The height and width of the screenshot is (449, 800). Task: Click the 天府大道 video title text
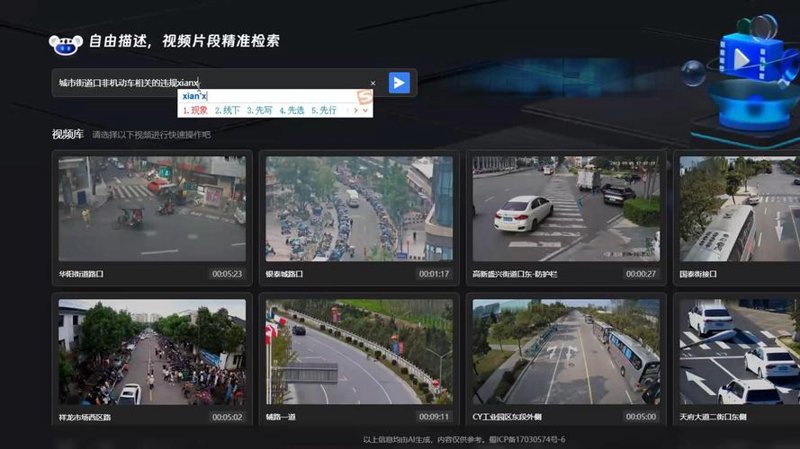713,417
